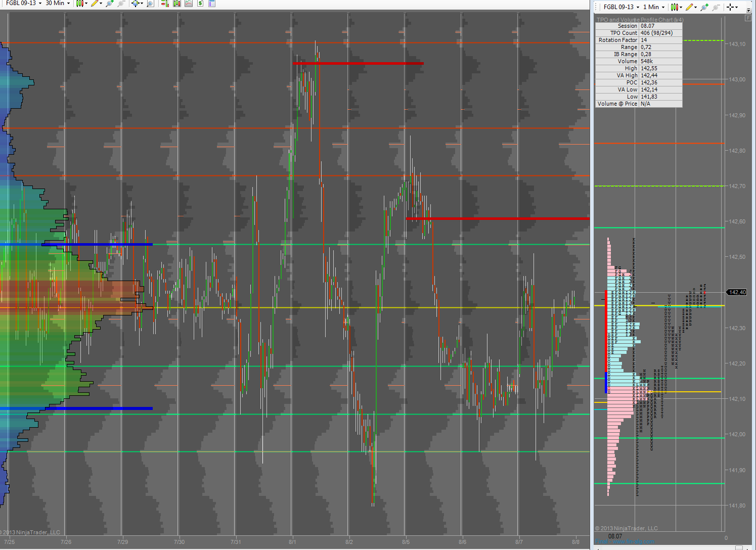
Task: Open the Data Series candlestick icon
Action: pyautogui.click(x=176, y=4)
